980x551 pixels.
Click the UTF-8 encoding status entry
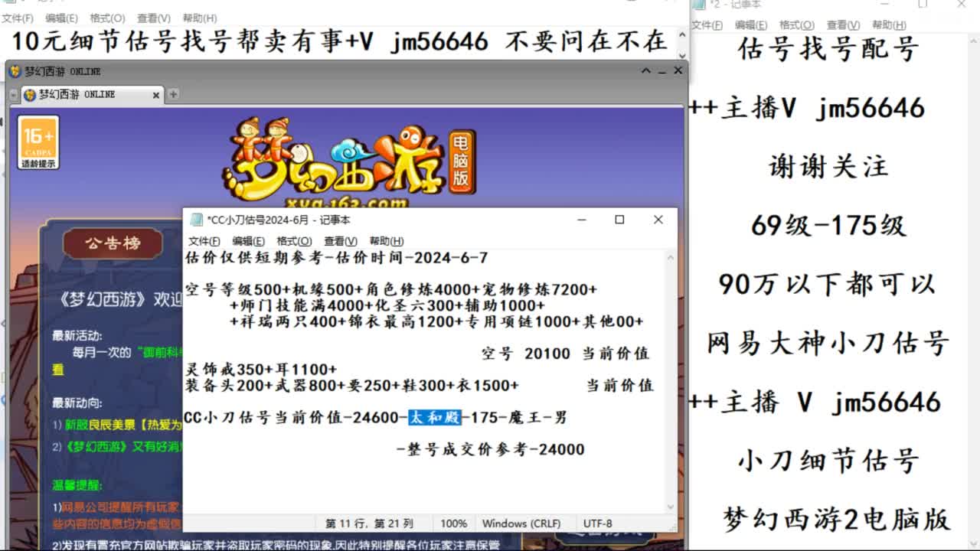pyautogui.click(x=598, y=523)
